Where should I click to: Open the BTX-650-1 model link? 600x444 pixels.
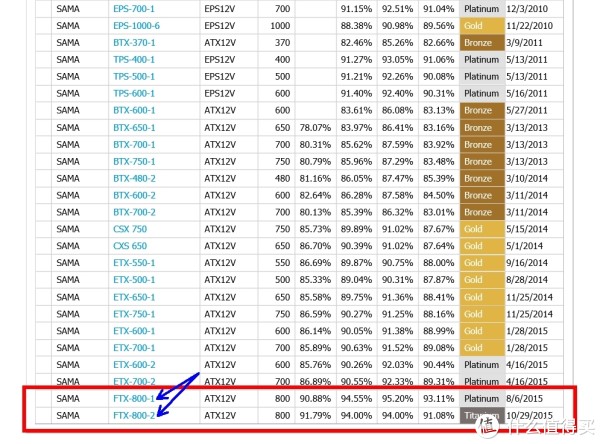[134, 127]
